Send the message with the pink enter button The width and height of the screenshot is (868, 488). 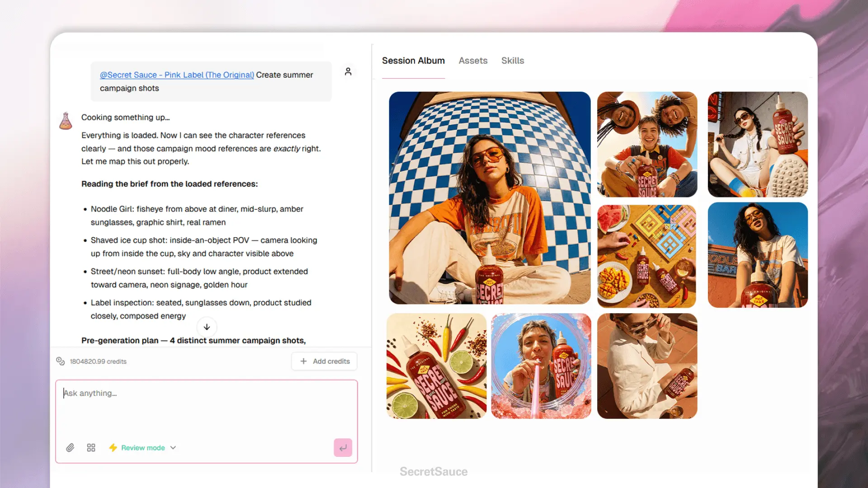point(343,447)
